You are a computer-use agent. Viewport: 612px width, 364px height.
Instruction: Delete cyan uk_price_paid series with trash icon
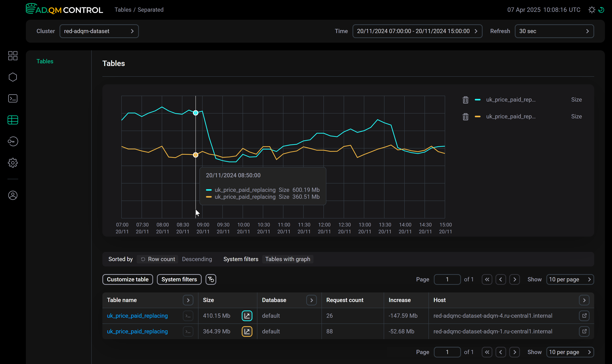(465, 100)
